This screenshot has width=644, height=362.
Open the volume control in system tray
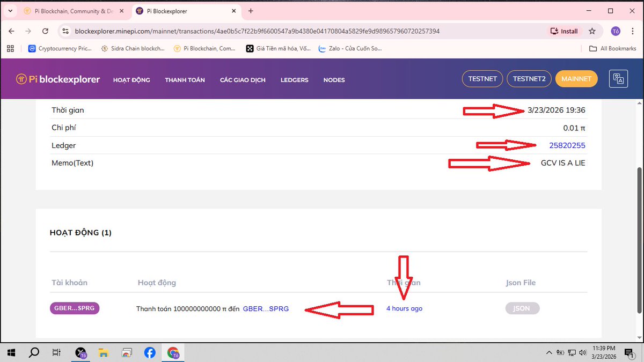coord(583,352)
